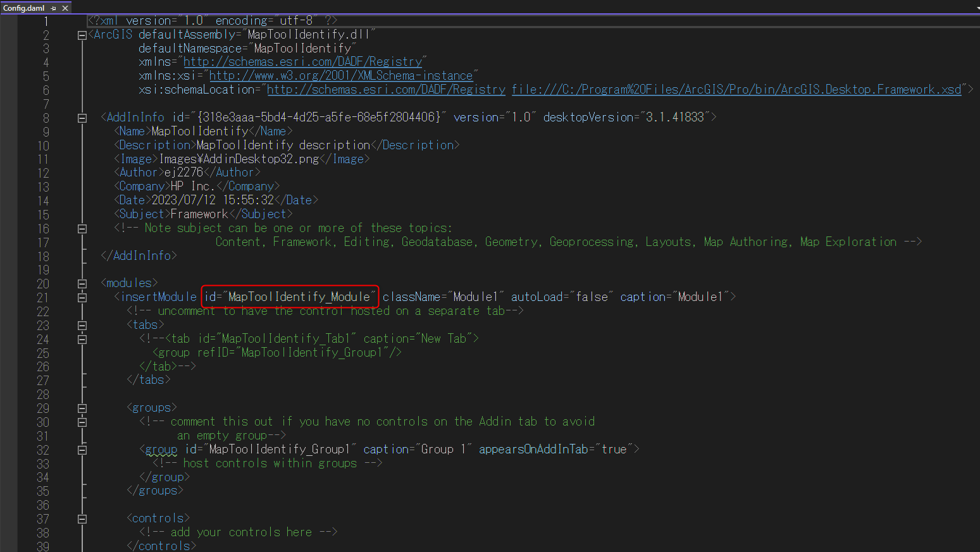Click the closing </tabs> tag

[x=148, y=380]
